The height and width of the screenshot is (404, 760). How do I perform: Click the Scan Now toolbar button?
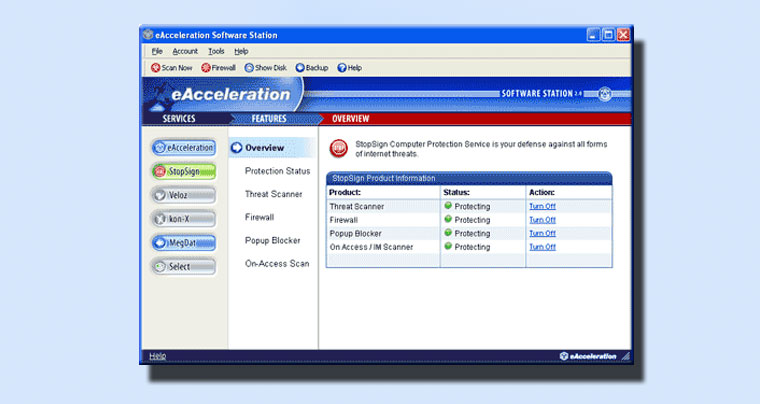[x=172, y=68]
